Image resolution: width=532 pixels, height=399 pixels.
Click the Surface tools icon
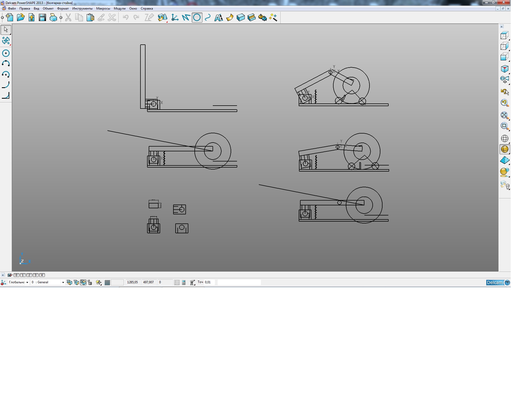pos(230,18)
